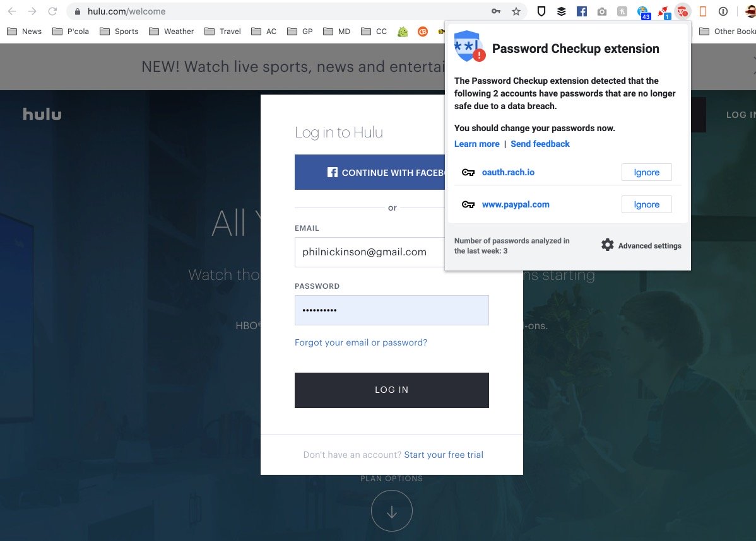Click Continue with Facebook button
The height and width of the screenshot is (541, 756).
(x=370, y=172)
